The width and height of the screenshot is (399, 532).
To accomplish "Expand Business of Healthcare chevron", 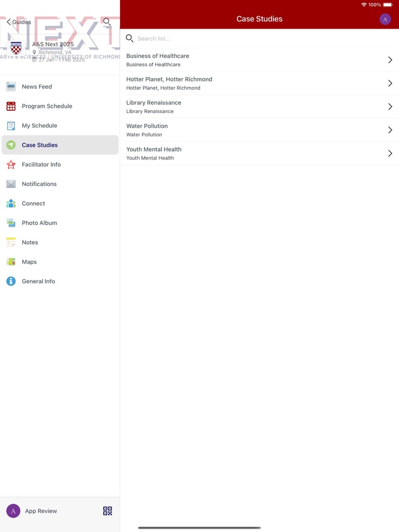I will (x=390, y=60).
